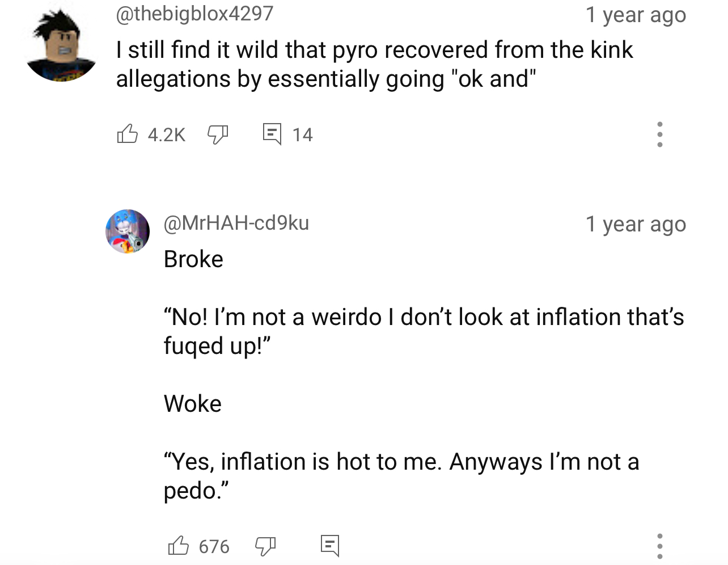Open more options for @MrHAH-cd9ku's reply

click(659, 546)
